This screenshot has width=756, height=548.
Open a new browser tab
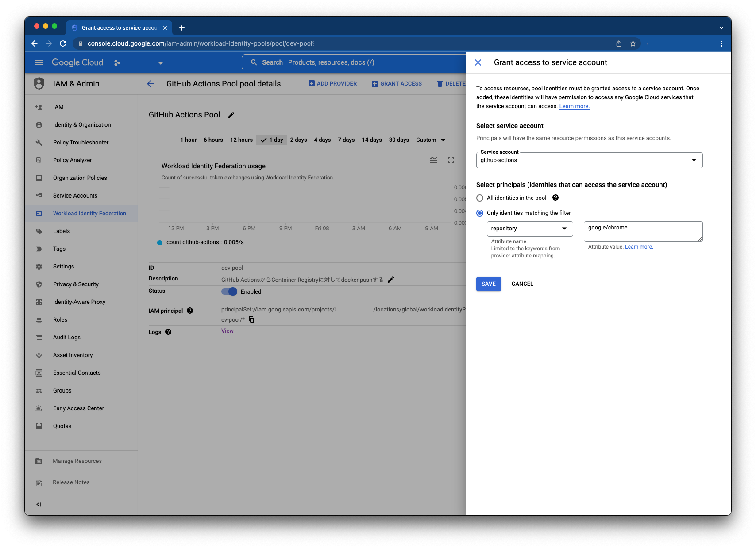pyautogui.click(x=182, y=28)
